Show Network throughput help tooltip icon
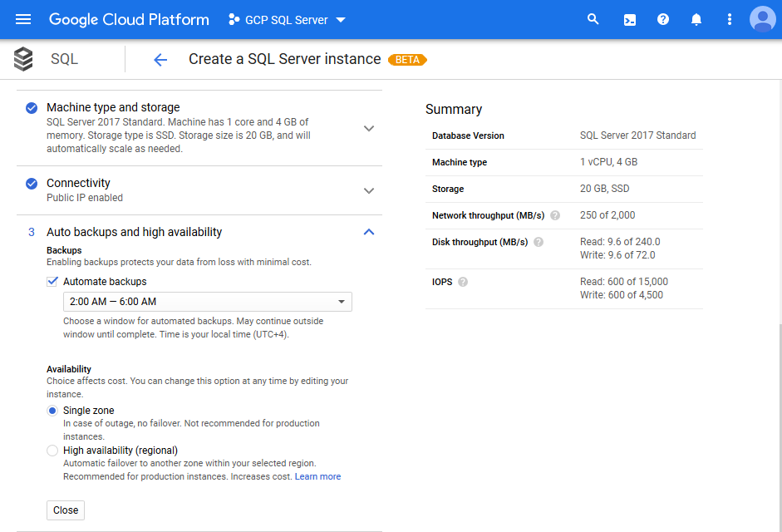This screenshot has height=532, width=782. (555, 215)
